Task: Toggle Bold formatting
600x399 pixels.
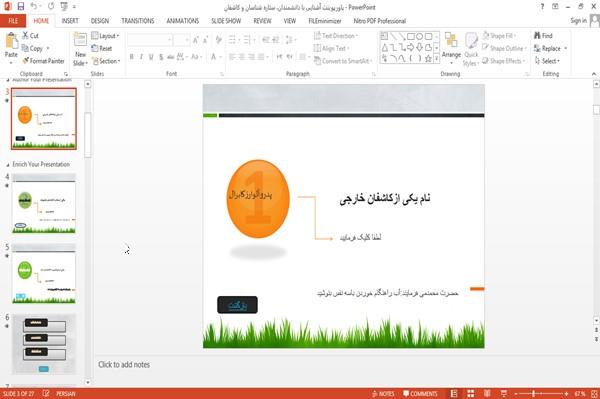Action: pos(132,57)
